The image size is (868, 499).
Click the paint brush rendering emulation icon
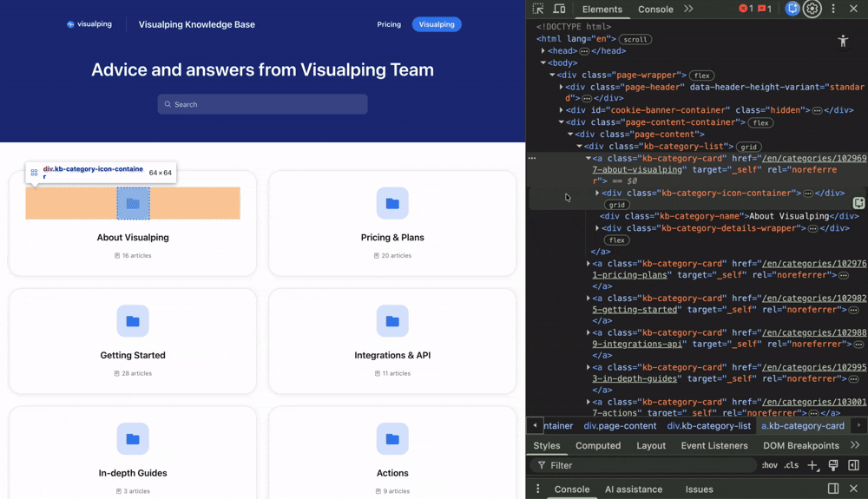(833, 465)
